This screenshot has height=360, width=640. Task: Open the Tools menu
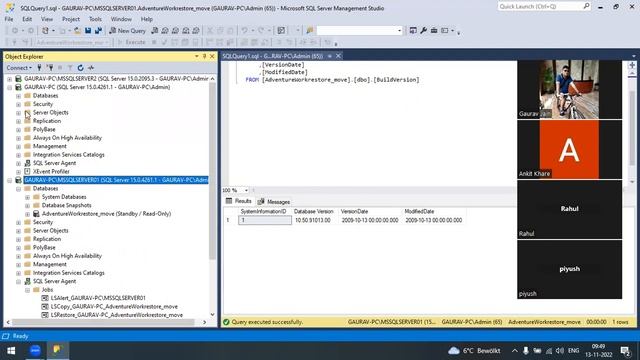click(x=95, y=19)
